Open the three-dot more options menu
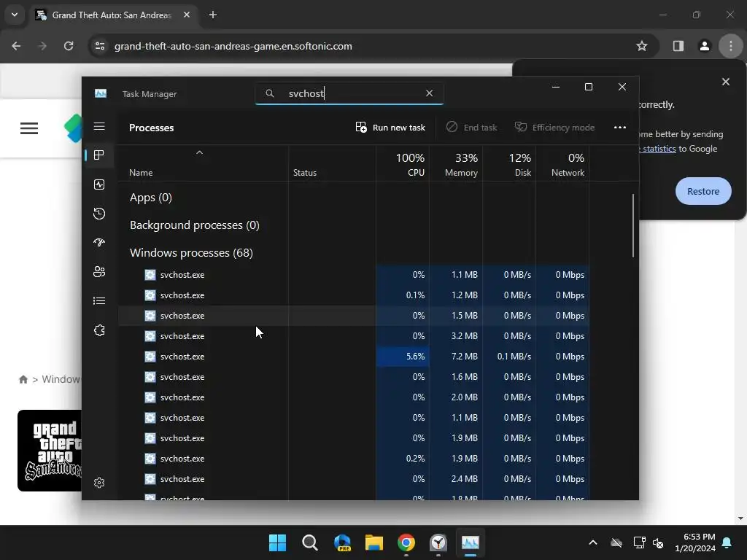Viewport: 747px width, 560px height. coord(620,128)
